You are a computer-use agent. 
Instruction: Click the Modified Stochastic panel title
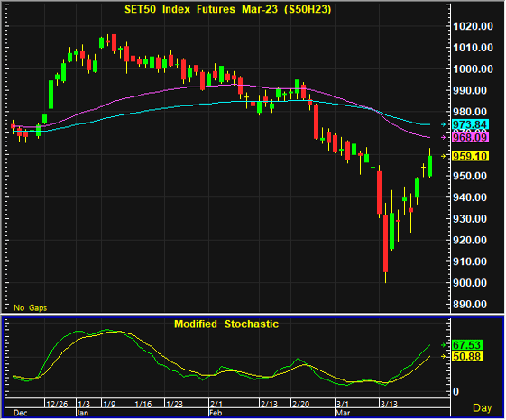pyautogui.click(x=226, y=324)
